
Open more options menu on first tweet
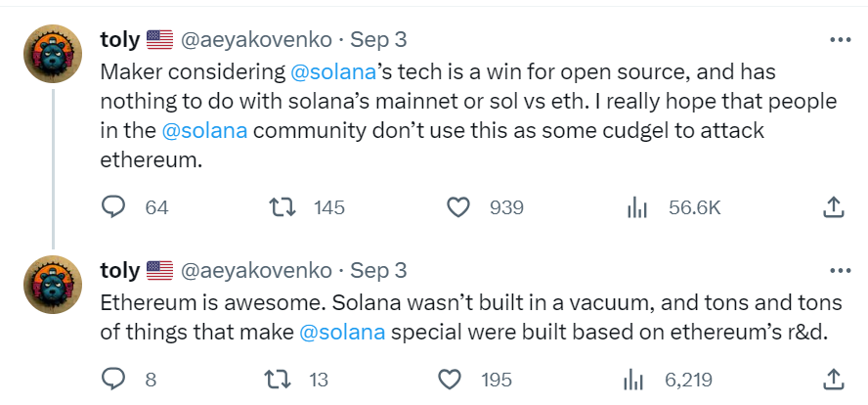click(x=839, y=40)
